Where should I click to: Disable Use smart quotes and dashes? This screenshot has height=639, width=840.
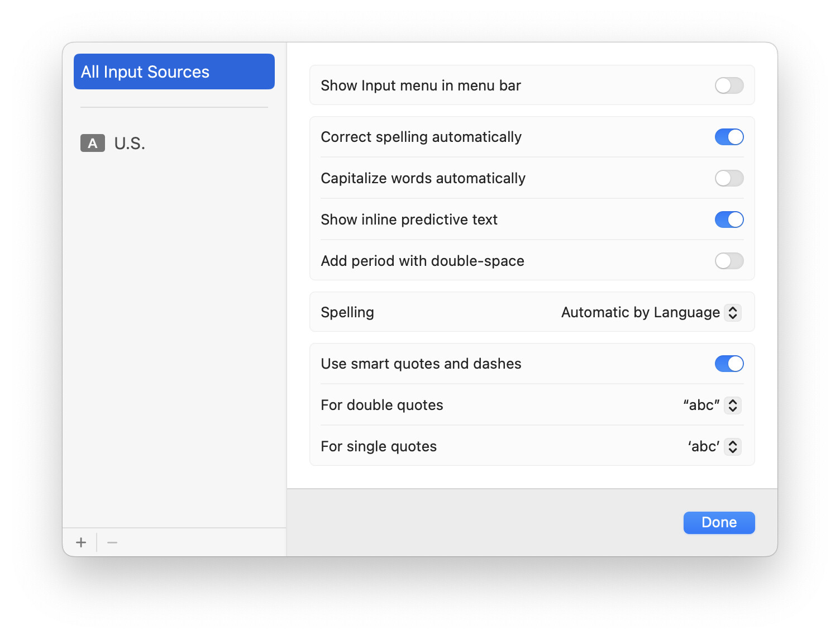[x=729, y=364]
